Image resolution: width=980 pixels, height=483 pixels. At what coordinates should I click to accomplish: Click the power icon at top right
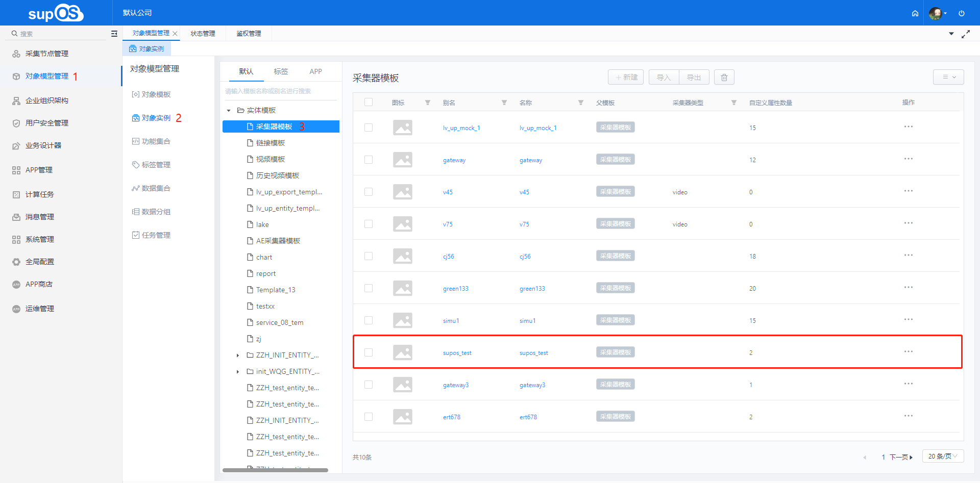point(962,13)
